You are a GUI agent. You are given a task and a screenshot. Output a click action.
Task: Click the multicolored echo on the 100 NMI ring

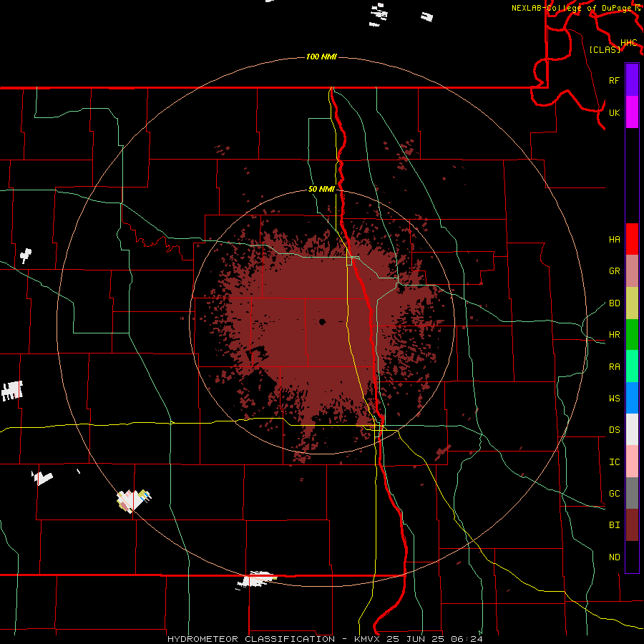[x=134, y=501]
